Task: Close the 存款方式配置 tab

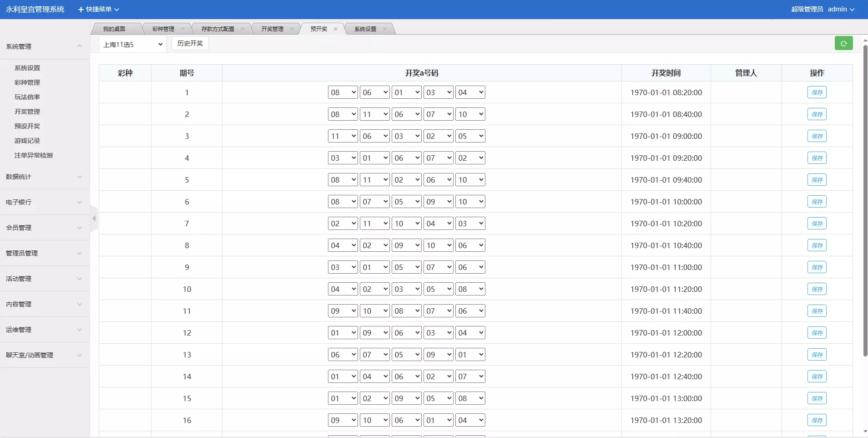Action: click(243, 29)
